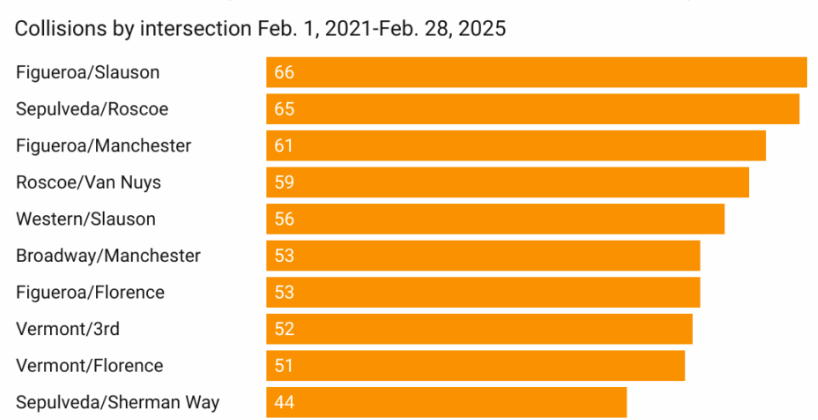This screenshot has height=420, width=818.
Task: Click the Roscoe/Van Nuys label
Action: (x=88, y=182)
